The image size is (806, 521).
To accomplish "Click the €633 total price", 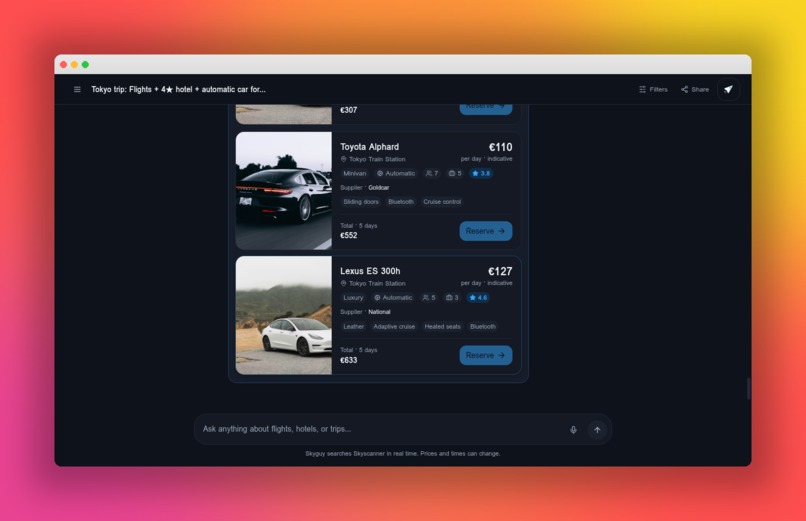I will tap(349, 360).
